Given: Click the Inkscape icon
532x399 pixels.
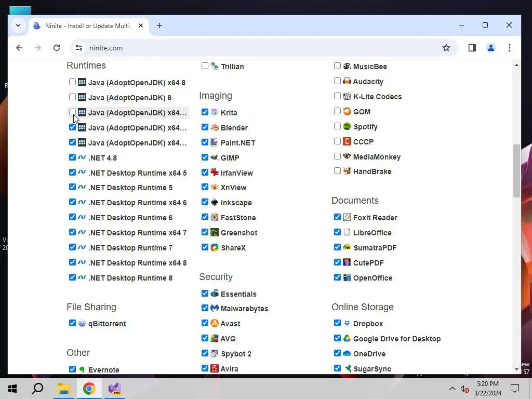Looking at the screenshot, I should pyautogui.click(x=215, y=202).
